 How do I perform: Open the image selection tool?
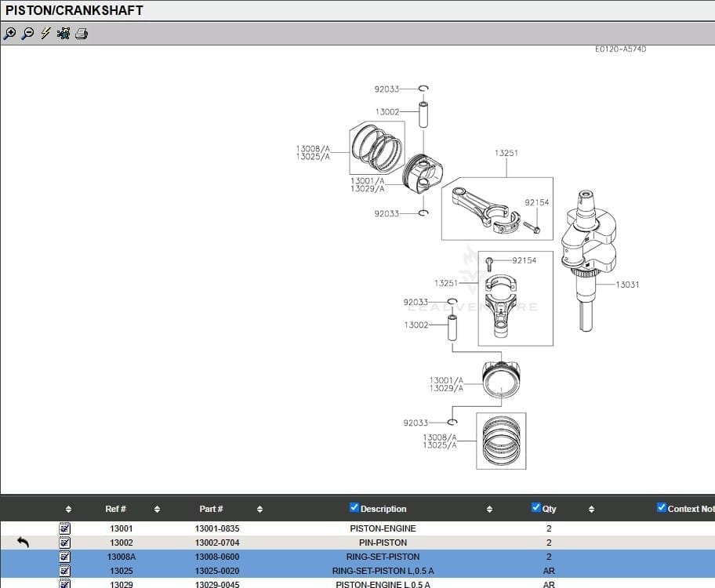coord(63,33)
